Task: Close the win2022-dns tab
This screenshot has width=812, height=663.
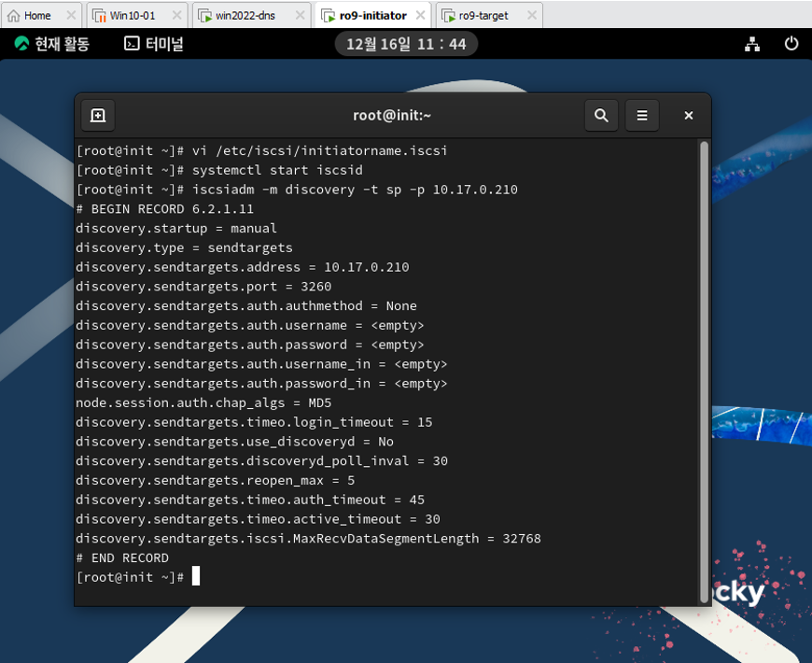Action: tap(300, 16)
